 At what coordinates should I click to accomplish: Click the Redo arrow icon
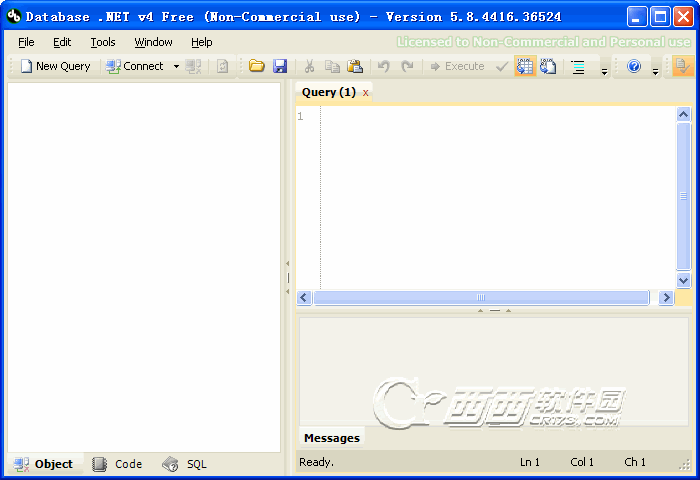pyautogui.click(x=407, y=66)
